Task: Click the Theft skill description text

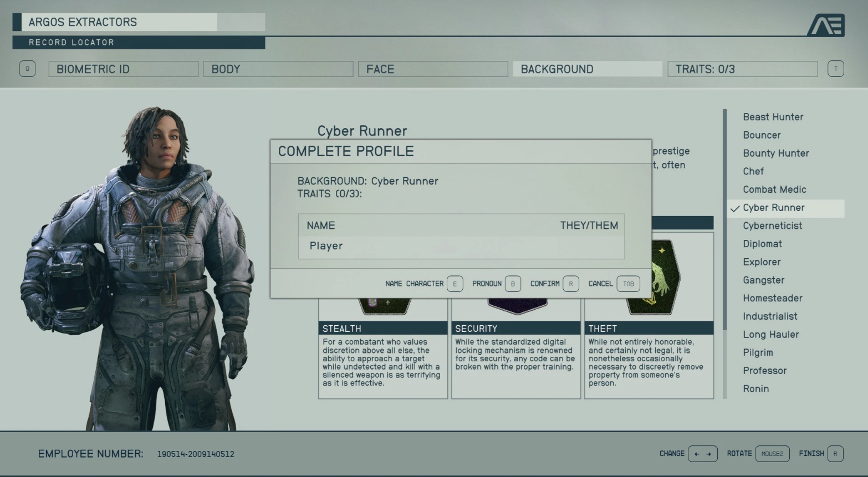Action: pos(646,363)
